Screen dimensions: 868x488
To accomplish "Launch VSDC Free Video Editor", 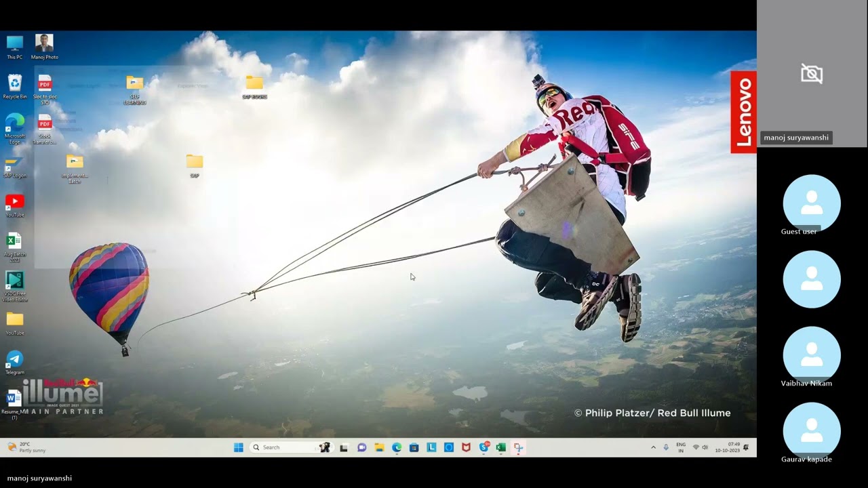I will (x=14, y=287).
